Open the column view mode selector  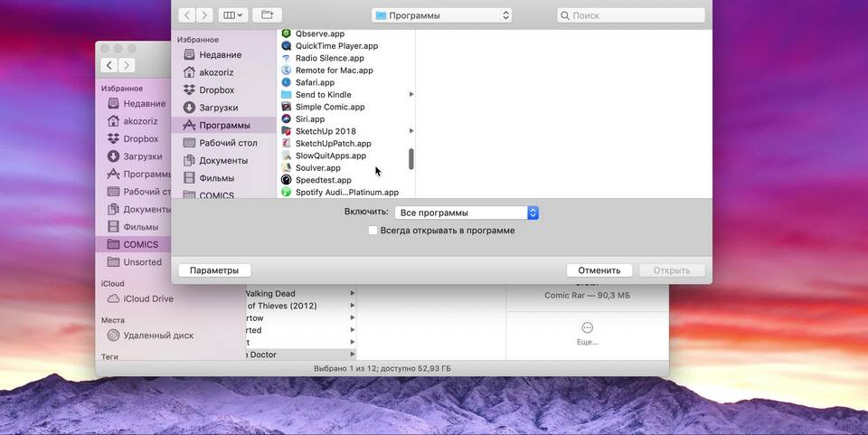233,15
